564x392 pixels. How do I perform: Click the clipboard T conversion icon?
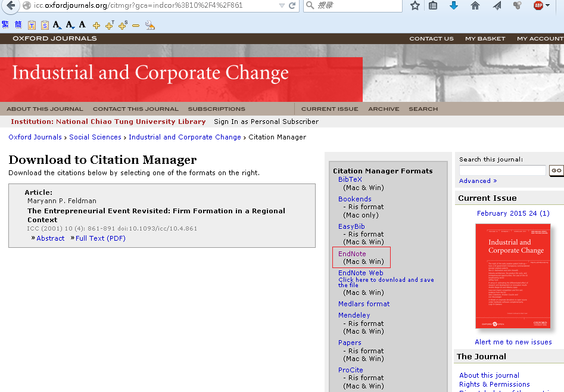coord(32,25)
